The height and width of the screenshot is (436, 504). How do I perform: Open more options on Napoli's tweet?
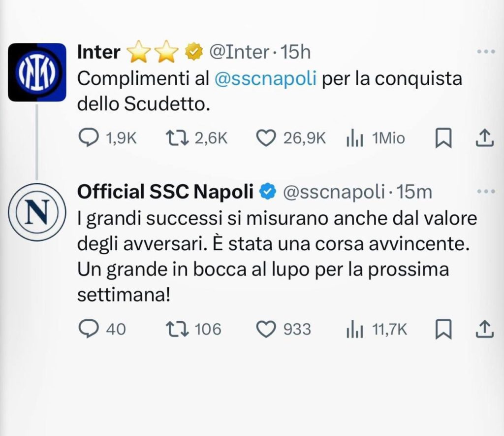pyautogui.click(x=486, y=192)
